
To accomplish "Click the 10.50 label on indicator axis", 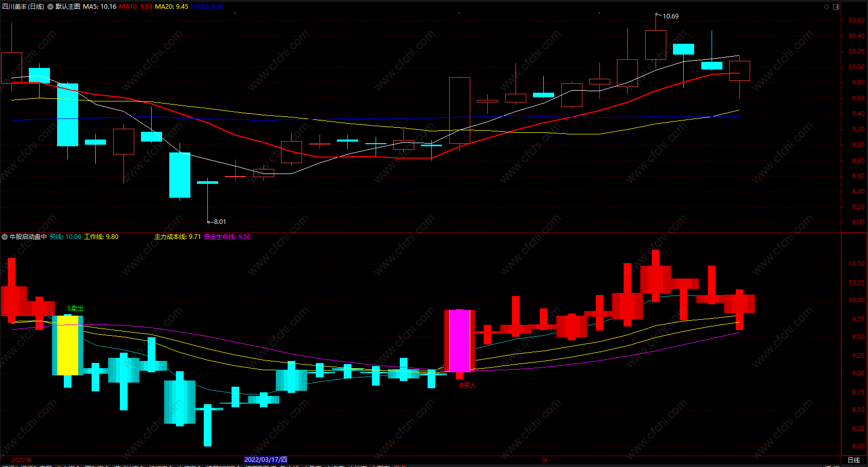I will click(x=857, y=264).
